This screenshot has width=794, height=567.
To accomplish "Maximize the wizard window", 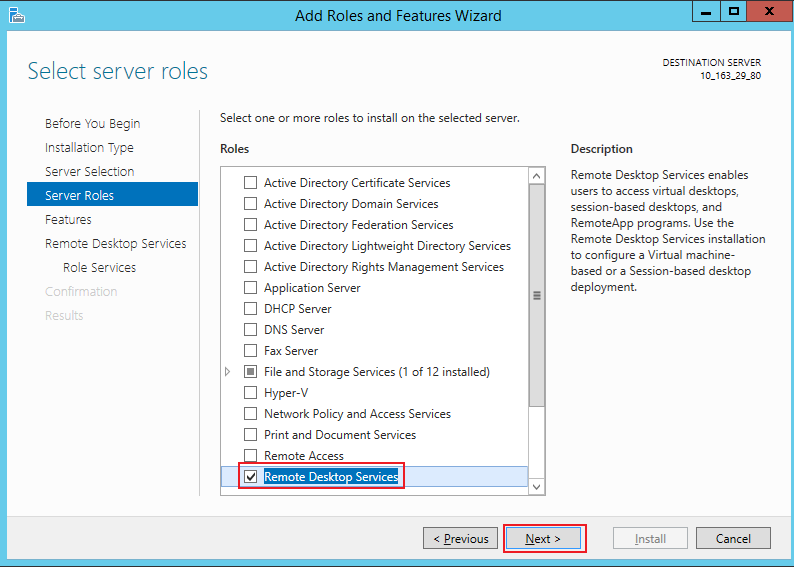I will coord(734,11).
